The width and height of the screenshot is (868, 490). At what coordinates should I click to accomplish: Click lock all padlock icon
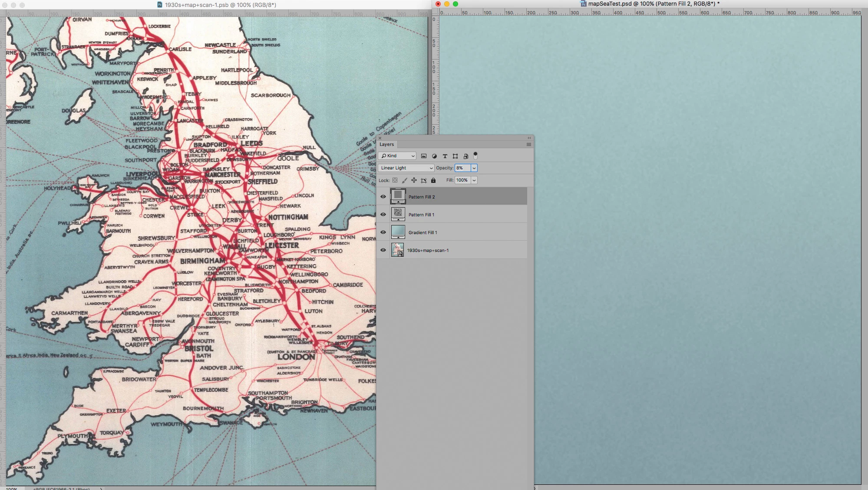click(x=433, y=180)
